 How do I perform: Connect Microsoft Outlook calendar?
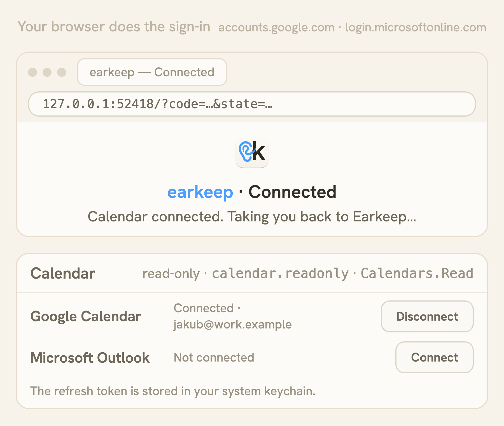click(434, 357)
